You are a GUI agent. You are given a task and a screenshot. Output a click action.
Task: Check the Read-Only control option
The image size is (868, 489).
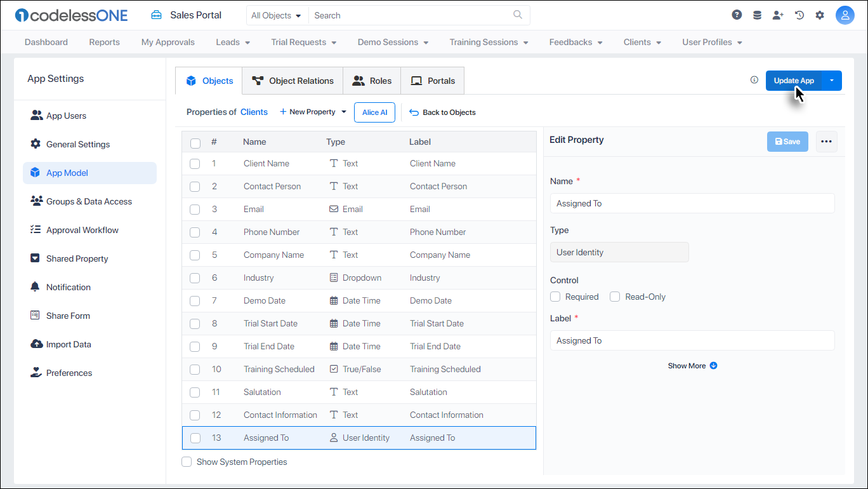[614, 297]
